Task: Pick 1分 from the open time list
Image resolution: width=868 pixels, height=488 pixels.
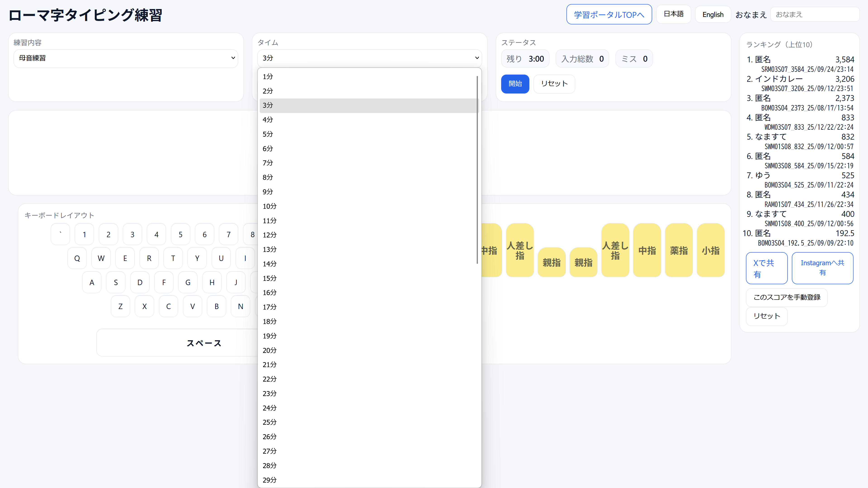Action: tap(268, 76)
